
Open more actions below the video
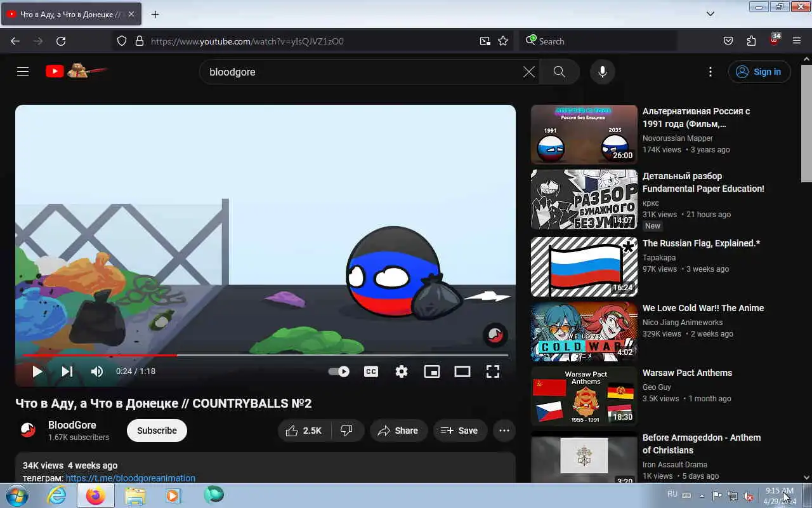[504, 431]
